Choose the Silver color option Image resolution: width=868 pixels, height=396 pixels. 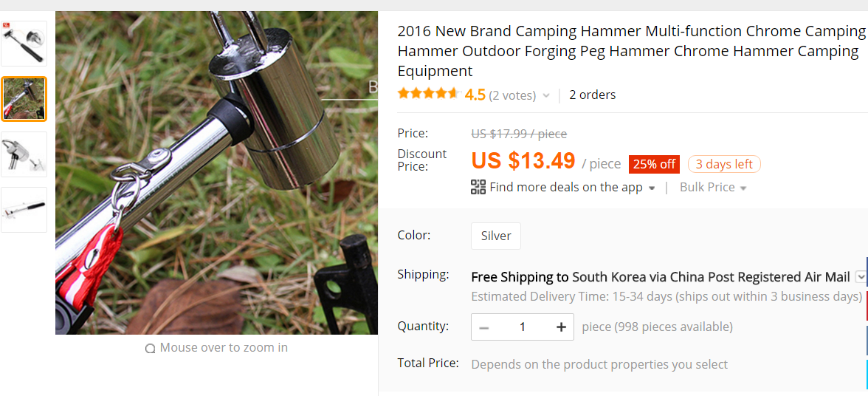pyautogui.click(x=496, y=236)
